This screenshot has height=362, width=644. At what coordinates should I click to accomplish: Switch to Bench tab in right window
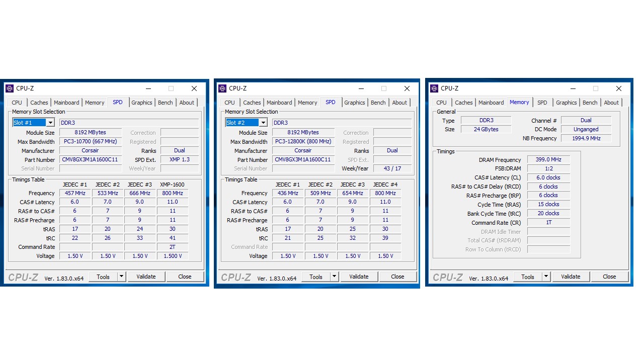(590, 103)
